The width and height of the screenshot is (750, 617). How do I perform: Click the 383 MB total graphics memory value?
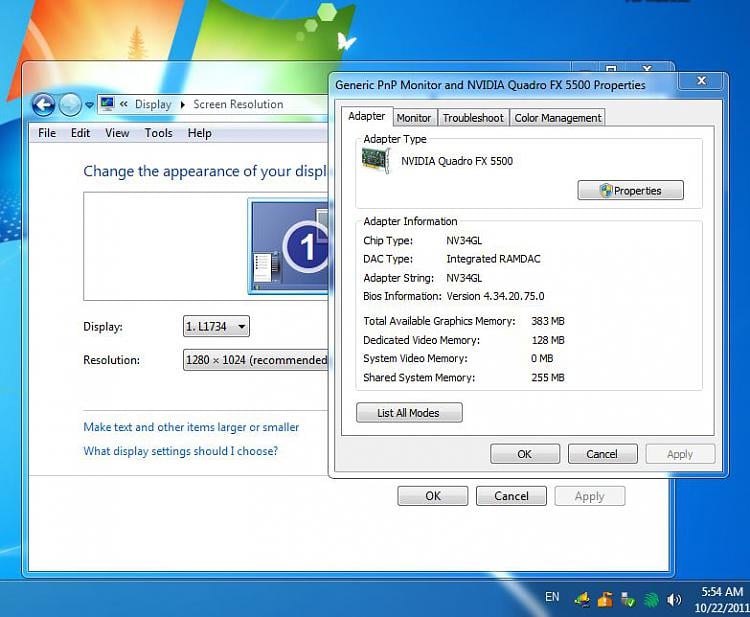coord(548,321)
